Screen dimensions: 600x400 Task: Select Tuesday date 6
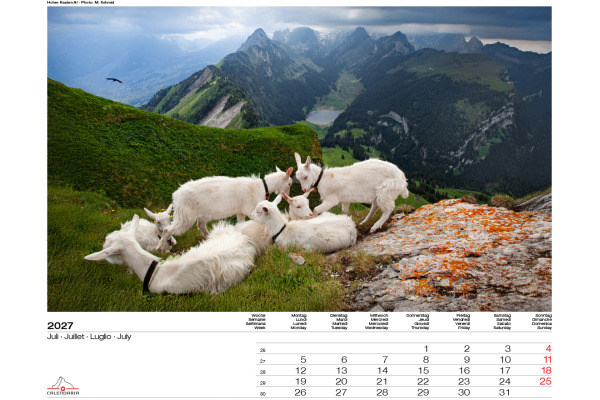click(x=344, y=360)
